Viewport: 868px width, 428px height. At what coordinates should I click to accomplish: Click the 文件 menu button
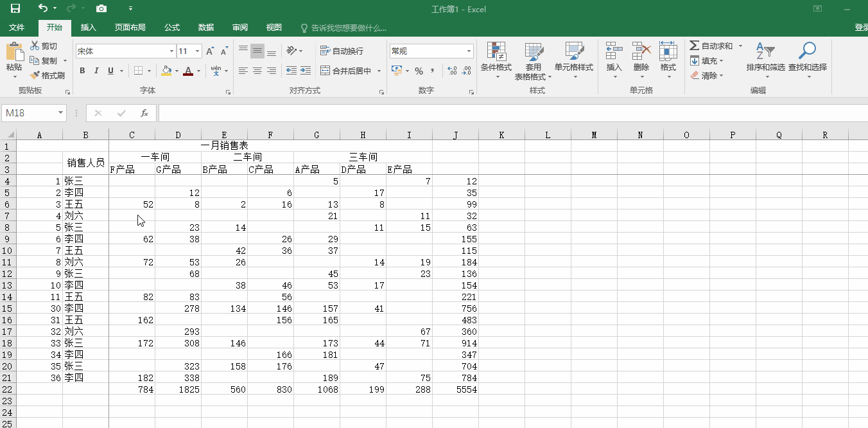click(x=17, y=27)
